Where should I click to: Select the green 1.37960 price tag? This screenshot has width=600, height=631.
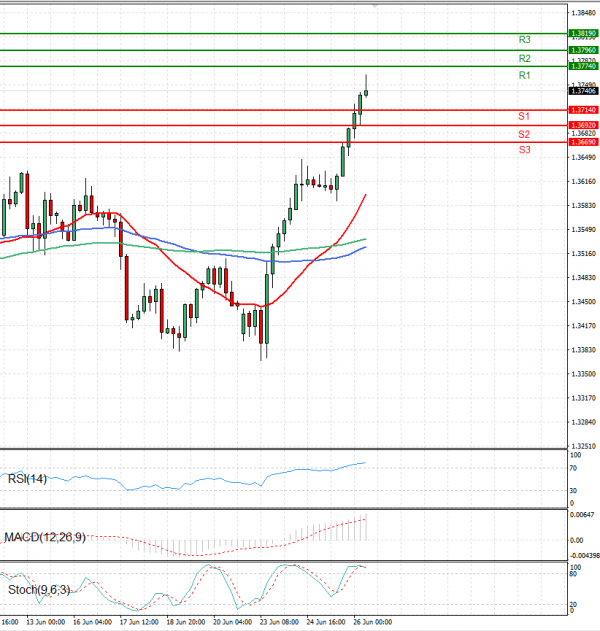[x=584, y=50]
